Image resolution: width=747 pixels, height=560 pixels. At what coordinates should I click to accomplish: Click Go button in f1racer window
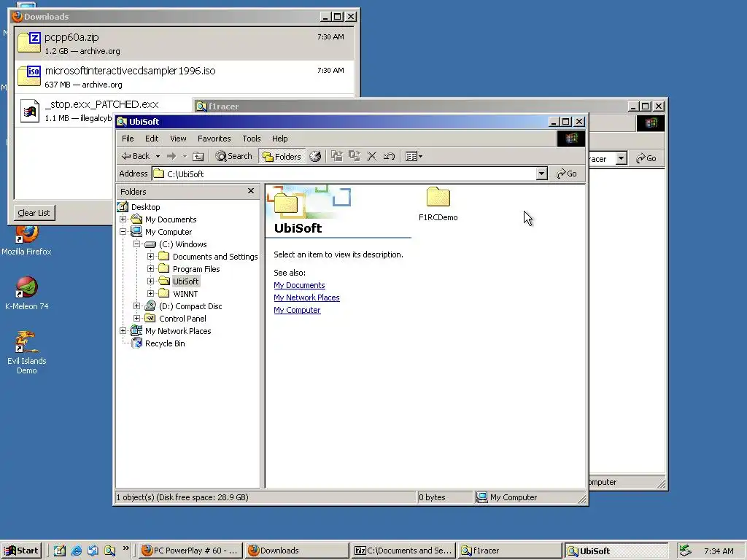646,158
